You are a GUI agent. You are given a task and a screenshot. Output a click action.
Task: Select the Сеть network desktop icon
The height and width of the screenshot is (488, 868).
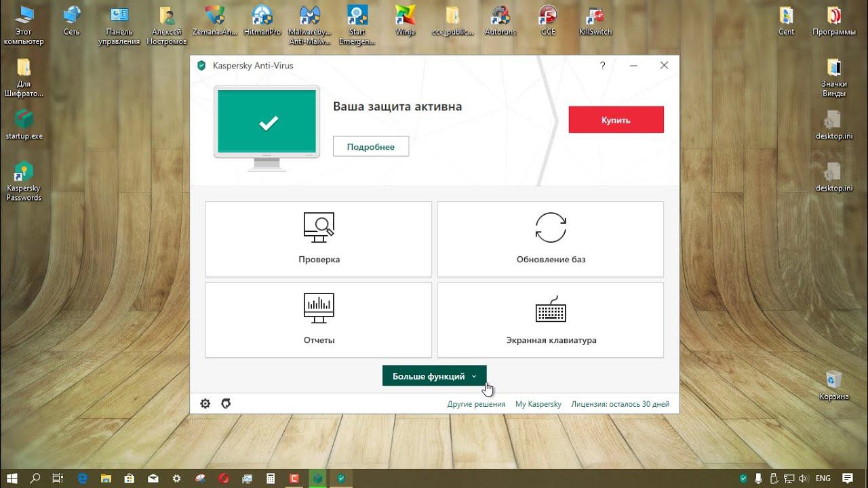pyautogui.click(x=71, y=21)
